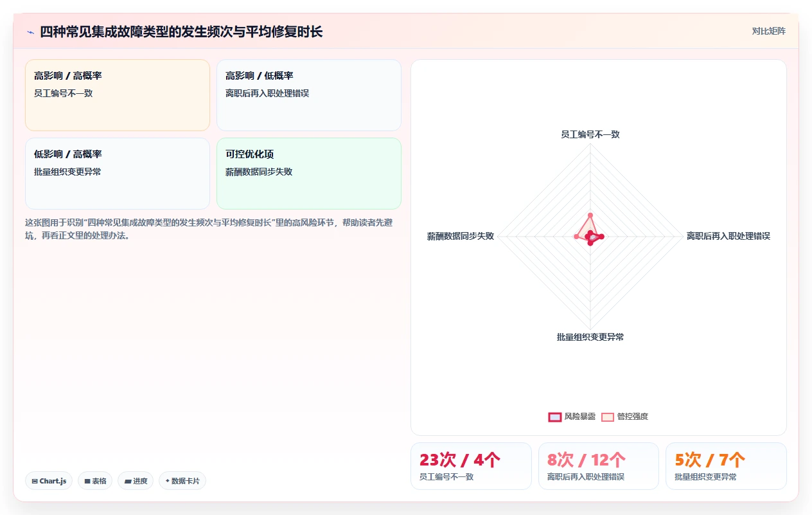The width and height of the screenshot is (812, 515).
Task: Select the 高影响 / 高概率 card
Action: [x=118, y=95]
